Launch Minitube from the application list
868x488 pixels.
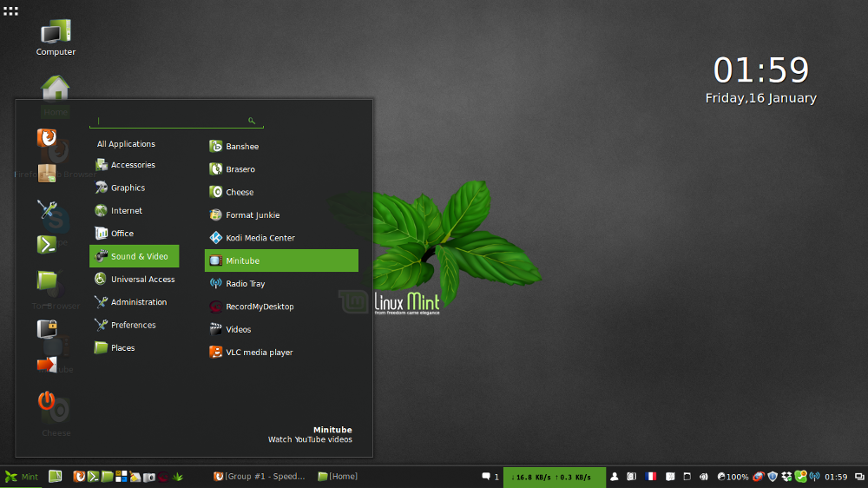click(281, 260)
